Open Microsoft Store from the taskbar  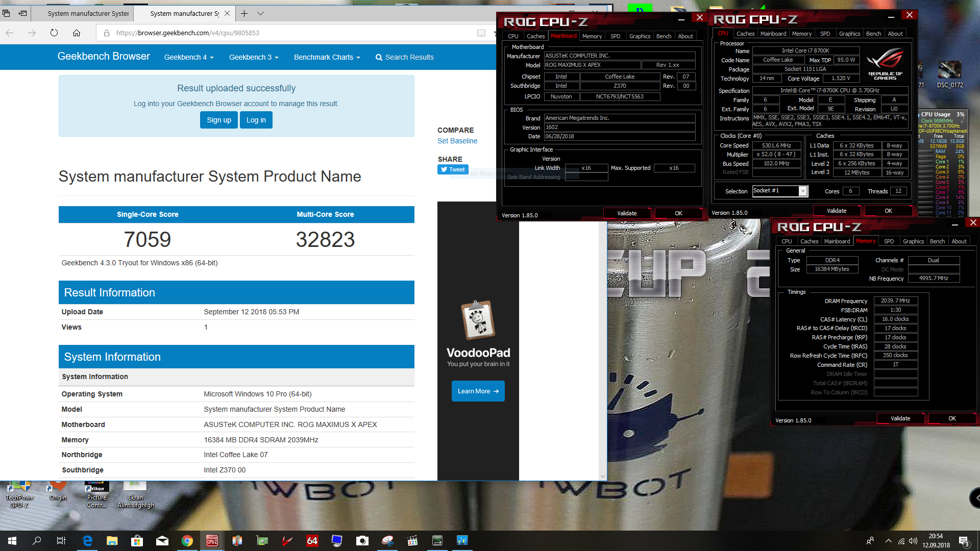137,541
